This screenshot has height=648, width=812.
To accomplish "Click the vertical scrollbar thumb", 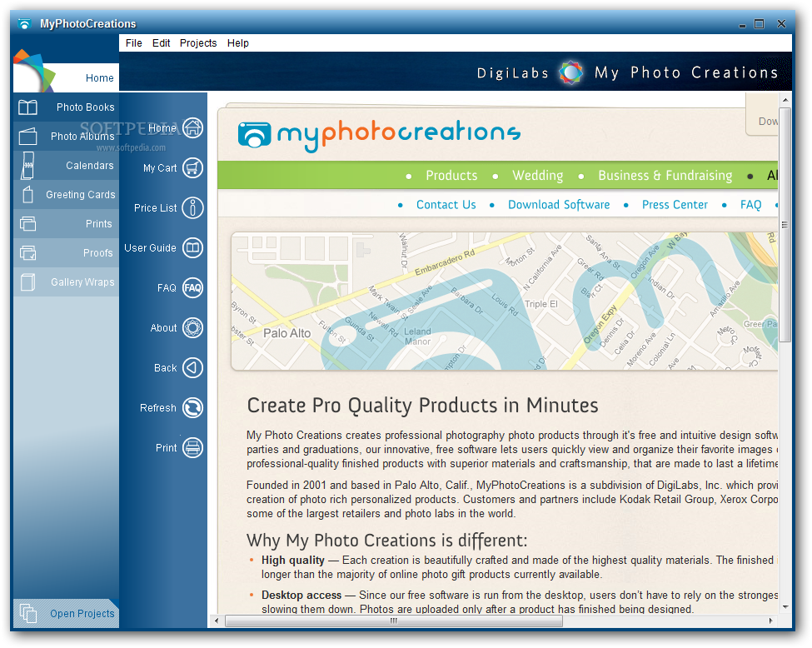I will [x=785, y=225].
